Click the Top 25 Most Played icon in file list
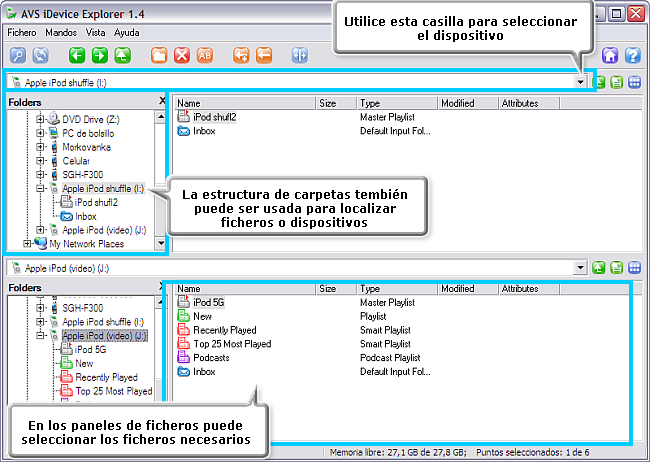 click(183, 343)
